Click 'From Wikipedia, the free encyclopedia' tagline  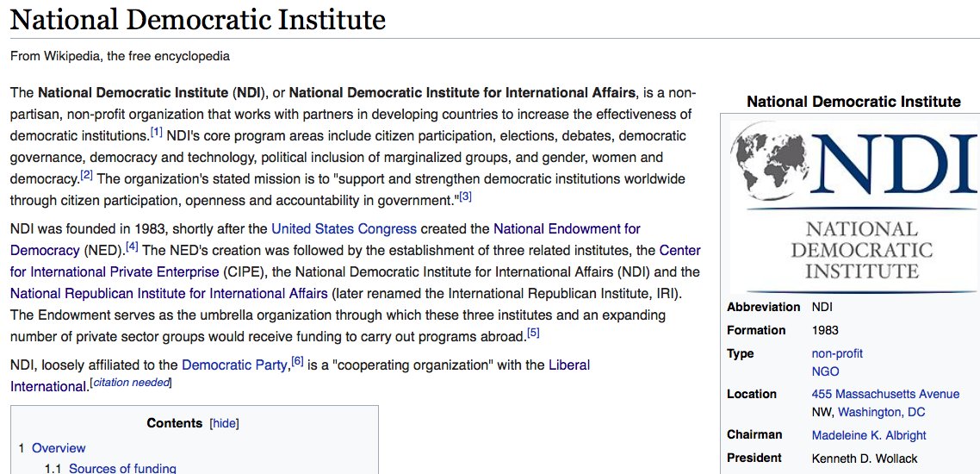(120, 56)
